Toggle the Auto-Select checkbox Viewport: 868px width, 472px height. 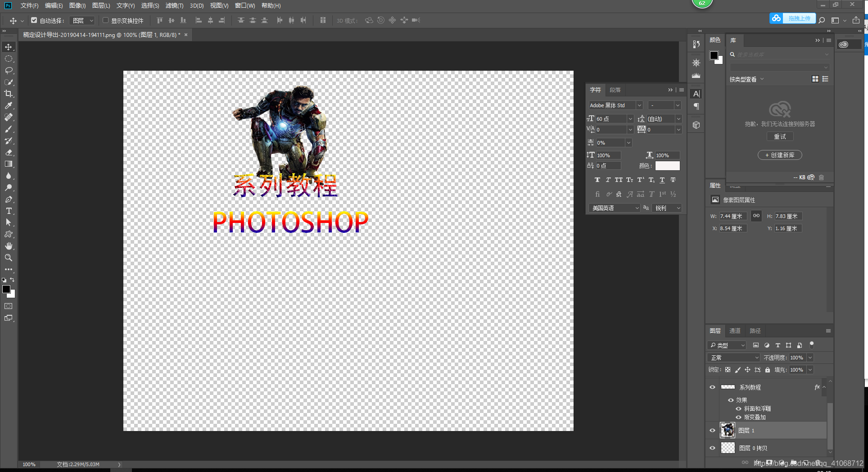tap(34, 20)
